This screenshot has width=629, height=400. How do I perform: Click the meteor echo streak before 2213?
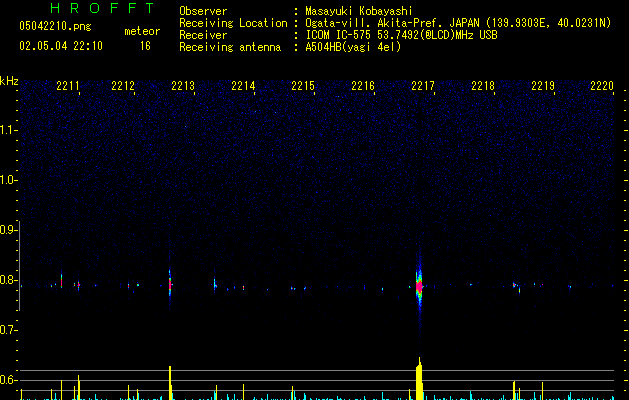pyautogui.click(x=170, y=283)
